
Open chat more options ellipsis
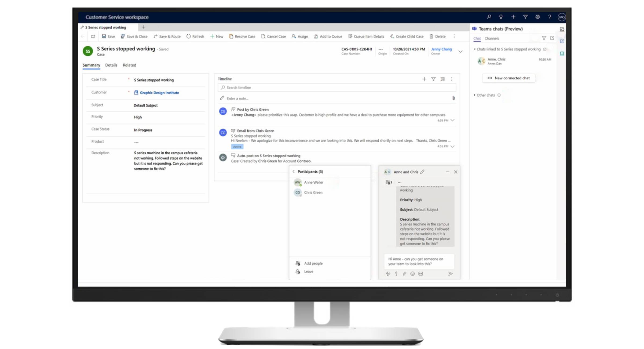tap(400, 182)
